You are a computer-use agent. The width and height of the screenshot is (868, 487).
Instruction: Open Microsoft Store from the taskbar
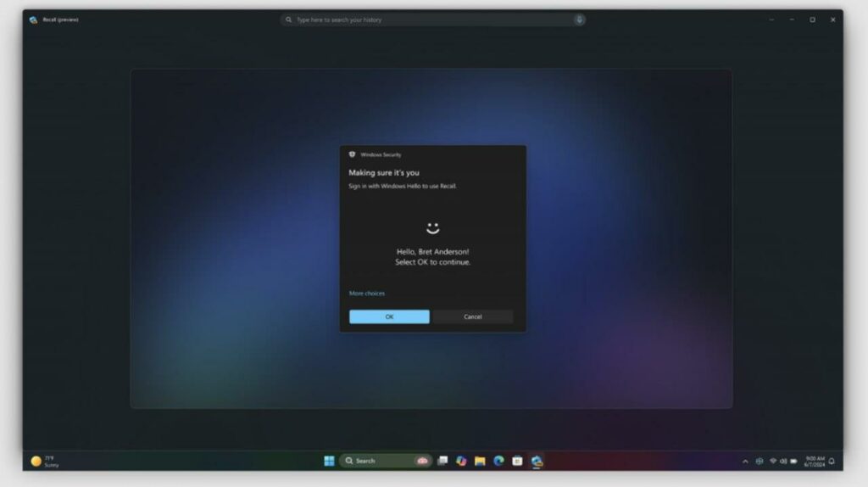click(517, 461)
